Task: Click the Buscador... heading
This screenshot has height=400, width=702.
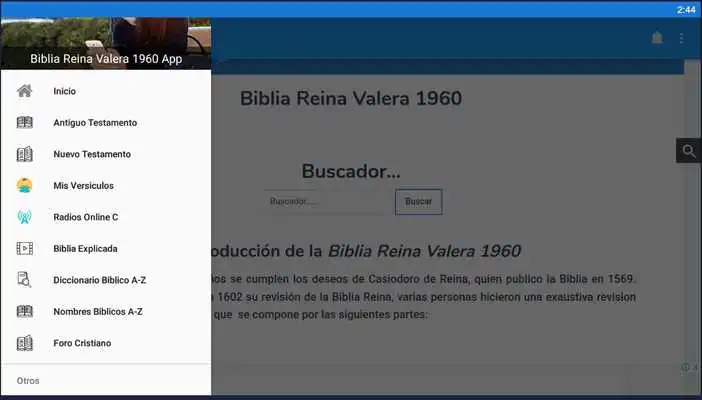Action: coord(351,171)
